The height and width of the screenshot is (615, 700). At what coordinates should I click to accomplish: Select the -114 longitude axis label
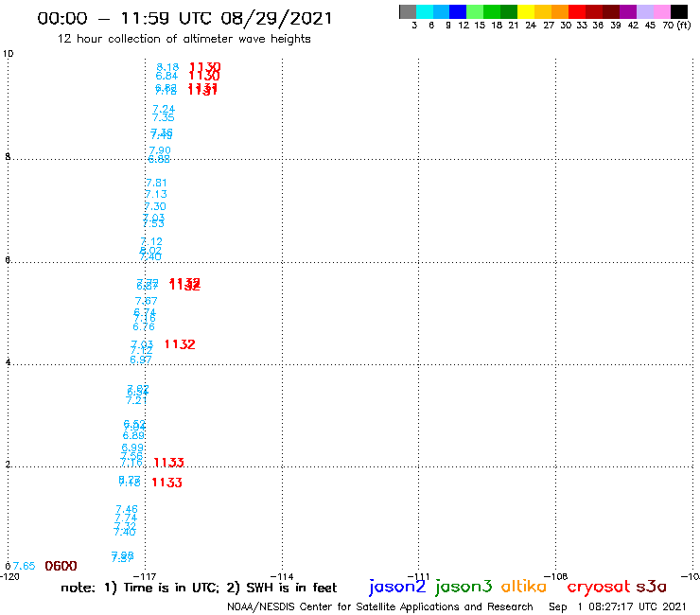[282, 576]
